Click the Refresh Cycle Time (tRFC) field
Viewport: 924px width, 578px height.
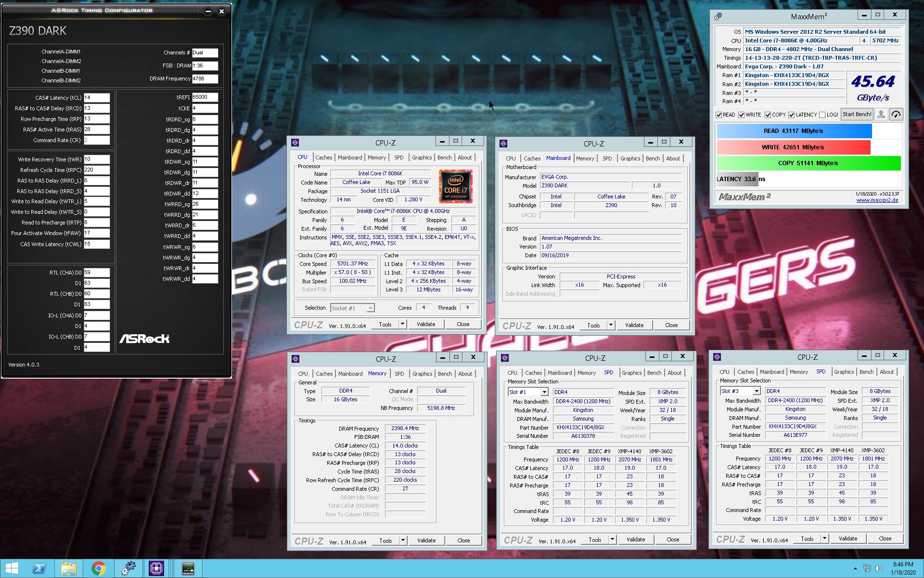[x=97, y=170]
